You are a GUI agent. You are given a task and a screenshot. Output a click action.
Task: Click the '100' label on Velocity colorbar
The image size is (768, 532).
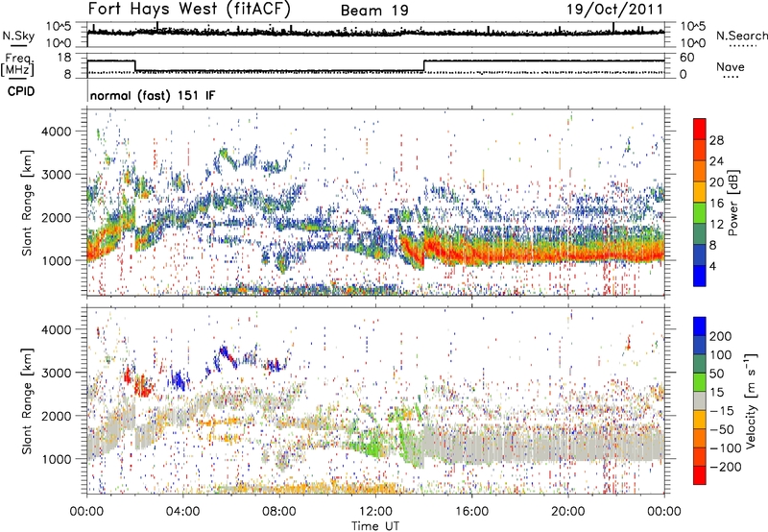tap(720, 355)
